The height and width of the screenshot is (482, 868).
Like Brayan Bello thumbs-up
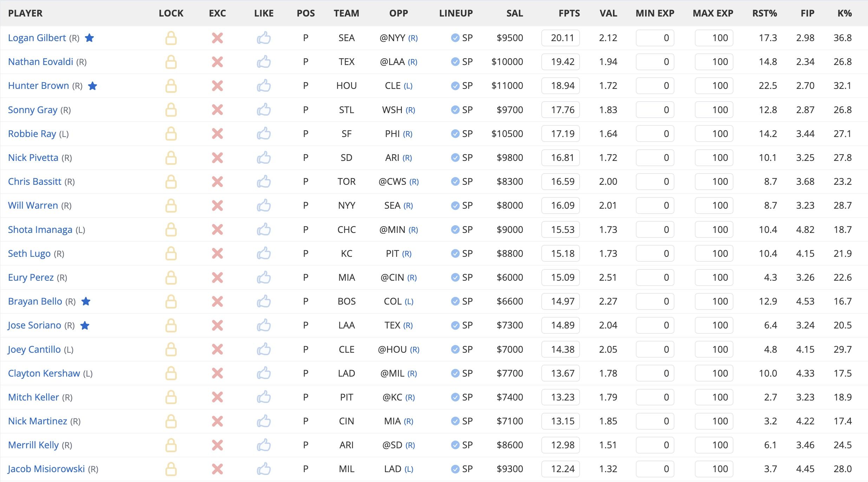[264, 301]
